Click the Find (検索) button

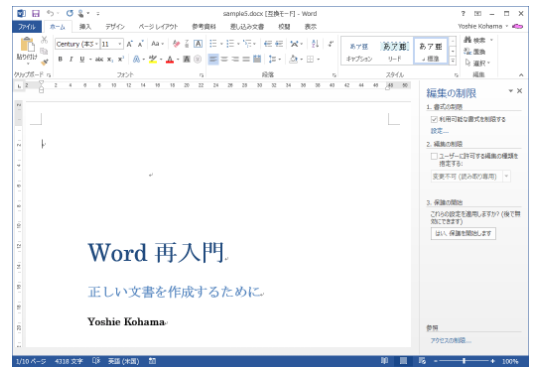[478, 40]
